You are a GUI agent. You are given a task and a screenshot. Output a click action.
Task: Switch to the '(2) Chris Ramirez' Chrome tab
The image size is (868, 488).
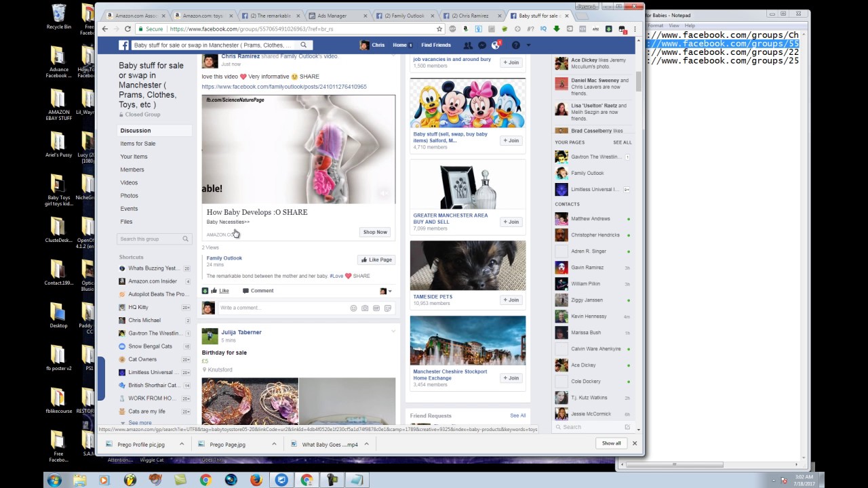click(472, 15)
